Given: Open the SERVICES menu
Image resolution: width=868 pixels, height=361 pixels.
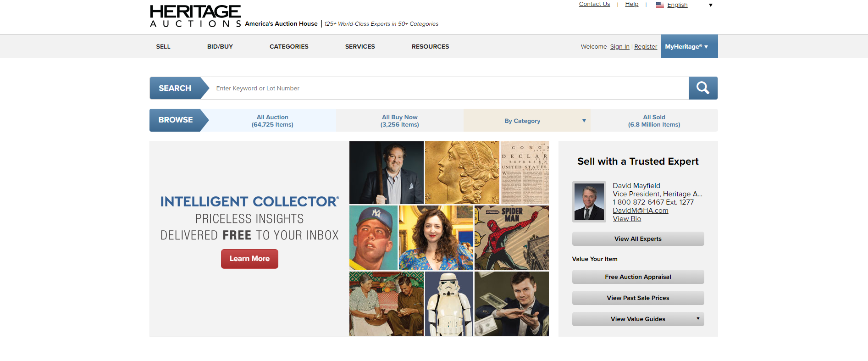Looking at the screenshot, I should 360,46.
